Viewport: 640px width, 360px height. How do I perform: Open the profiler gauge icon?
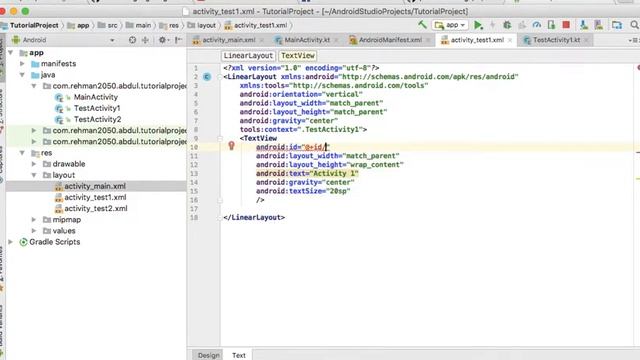coord(537,25)
